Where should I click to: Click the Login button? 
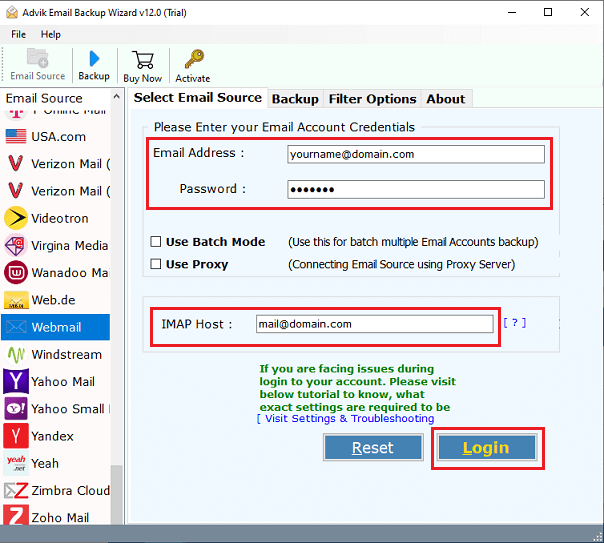pos(486,447)
